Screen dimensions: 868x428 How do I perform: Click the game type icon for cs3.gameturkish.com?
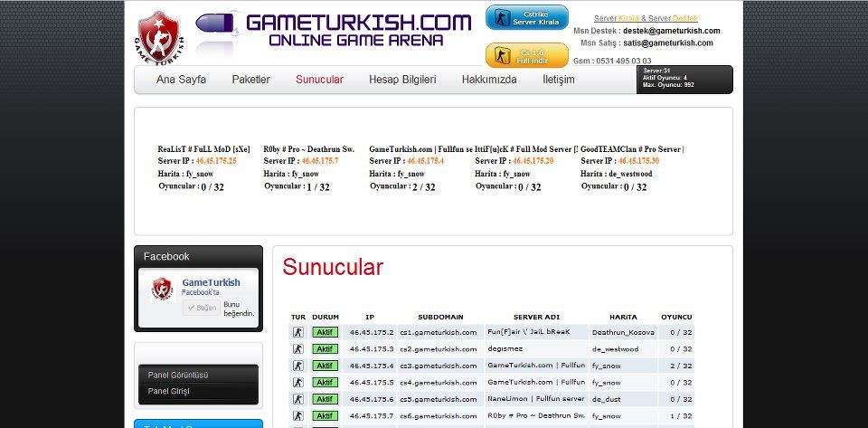tap(298, 366)
